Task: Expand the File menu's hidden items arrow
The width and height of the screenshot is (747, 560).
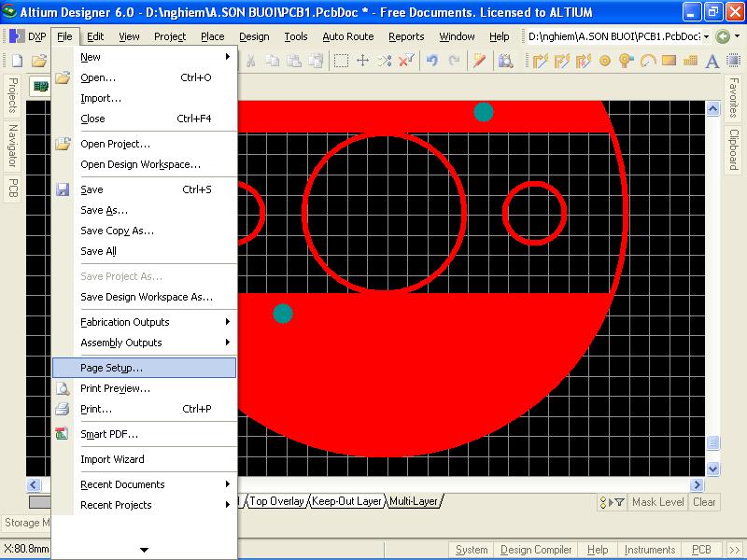Action: coord(145,549)
